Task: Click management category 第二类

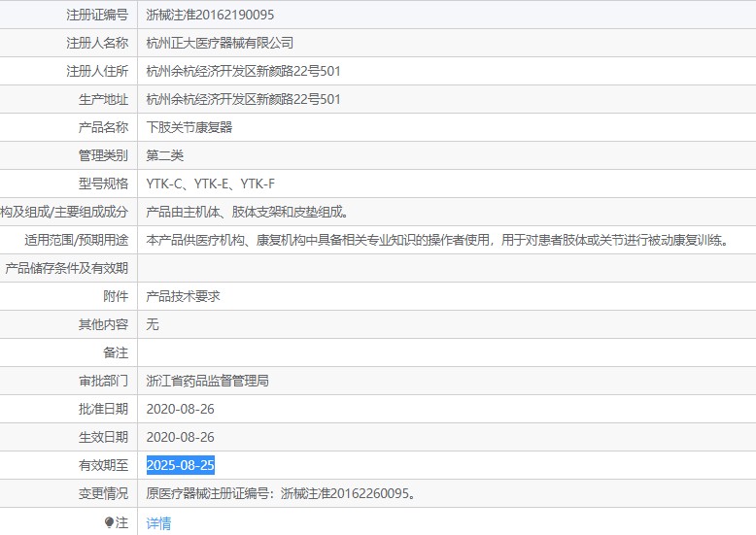Action: click(x=165, y=155)
